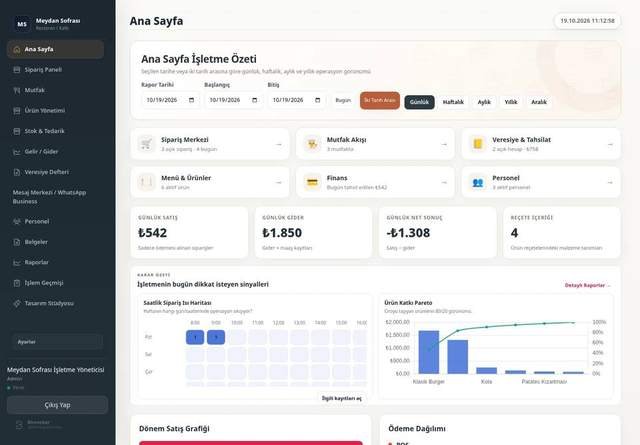Select the Günlük period toggle
Image resolution: width=640 pixels, height=445 pixels.
click(419, 102)
